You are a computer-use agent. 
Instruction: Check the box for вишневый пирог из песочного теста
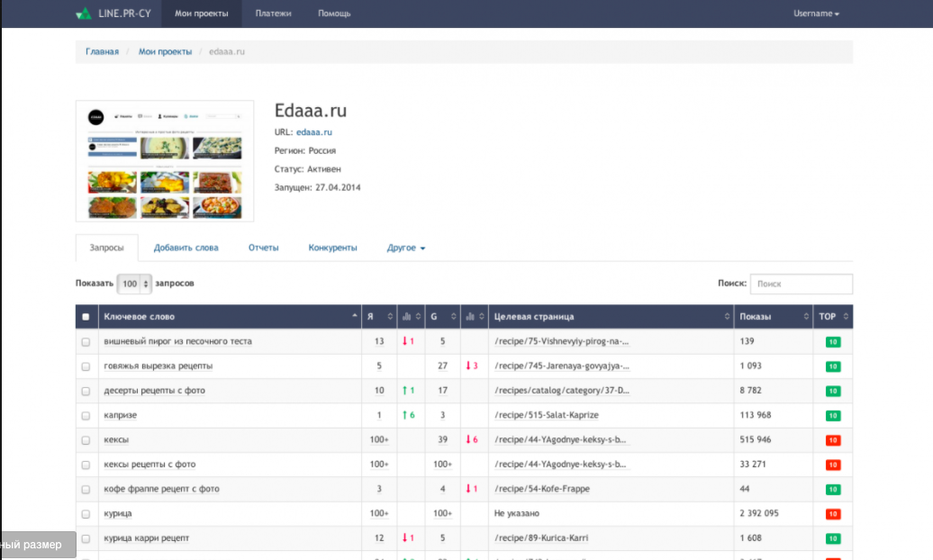(x=86, y=342)
